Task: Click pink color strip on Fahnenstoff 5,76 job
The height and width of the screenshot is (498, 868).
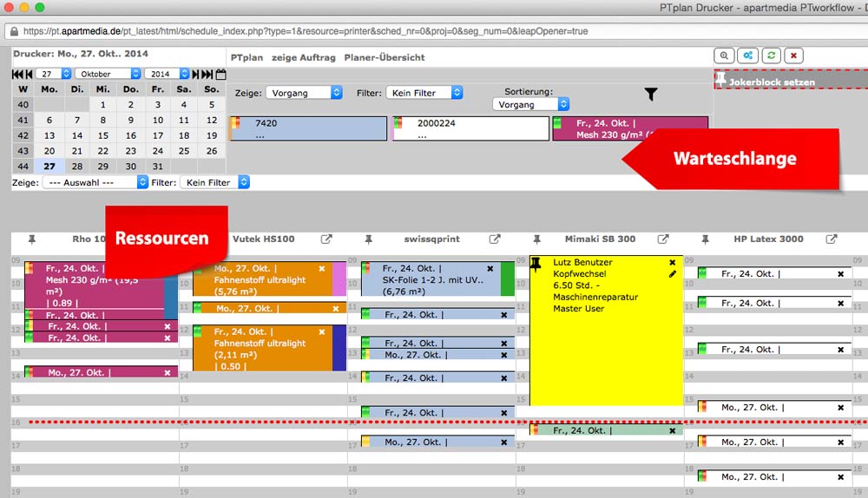Action: point(339,278)
